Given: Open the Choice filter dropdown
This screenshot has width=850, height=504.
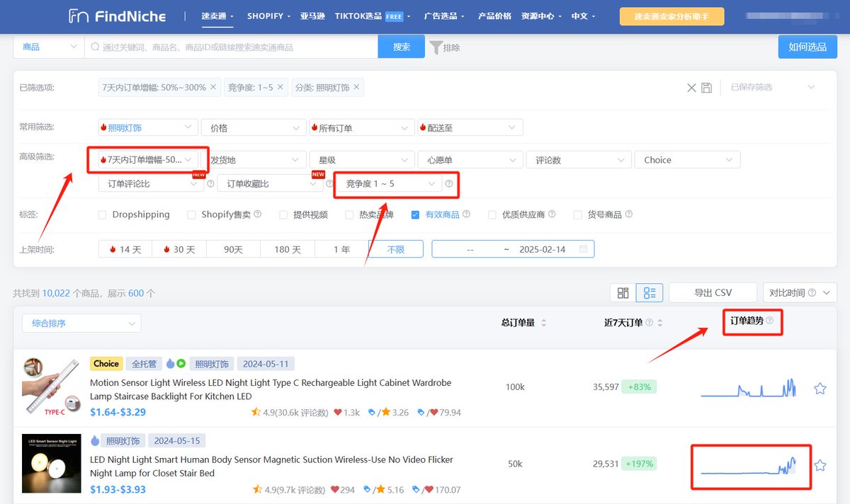Looking at the screenshot, I should [687, 159].
